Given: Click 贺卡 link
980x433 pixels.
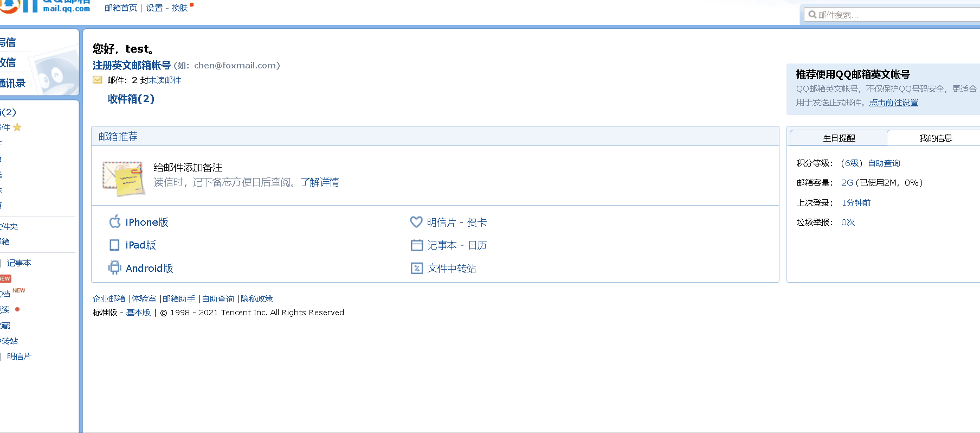Looking at the screenshot, I should 477,222.
